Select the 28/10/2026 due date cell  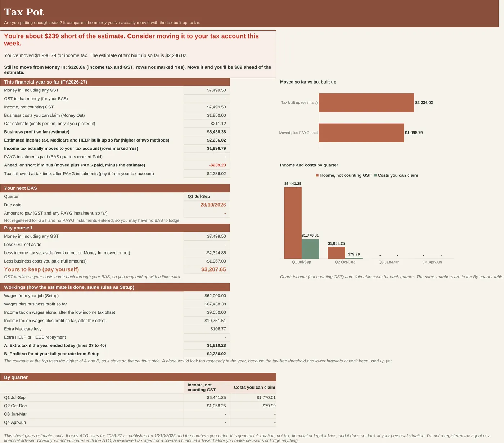(207, 205)
